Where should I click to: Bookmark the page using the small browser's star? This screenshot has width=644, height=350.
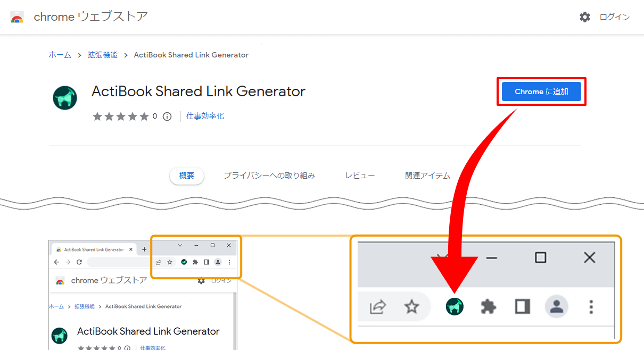point(170,262)
